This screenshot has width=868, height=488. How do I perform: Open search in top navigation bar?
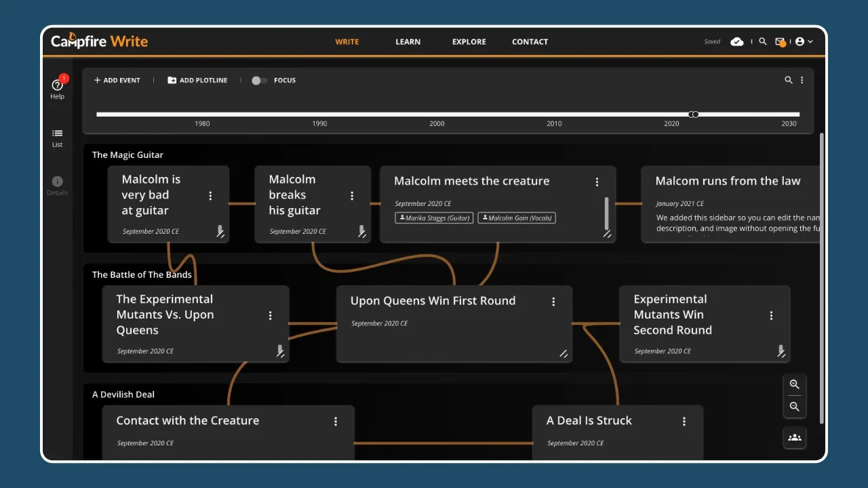(x=763, y=42)
